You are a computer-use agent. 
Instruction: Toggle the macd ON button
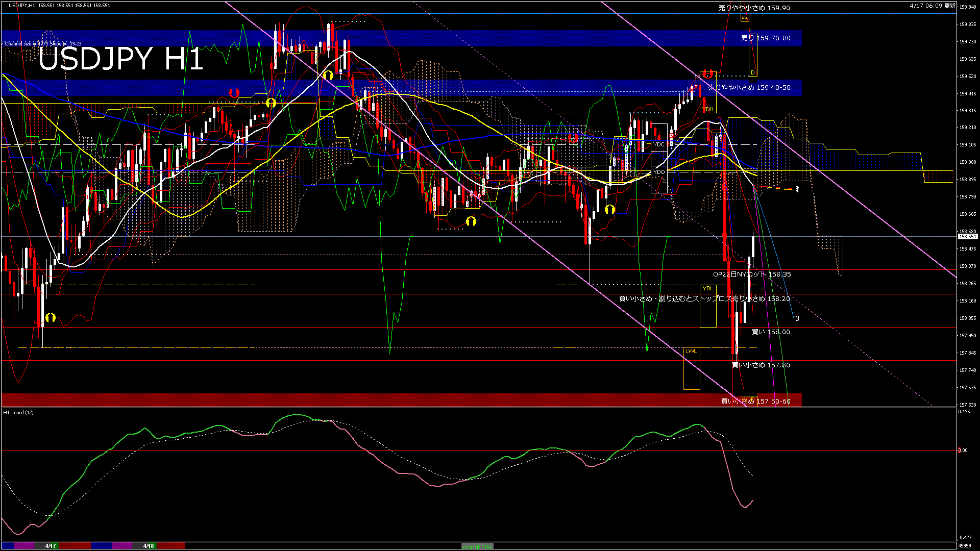[477, 546]
